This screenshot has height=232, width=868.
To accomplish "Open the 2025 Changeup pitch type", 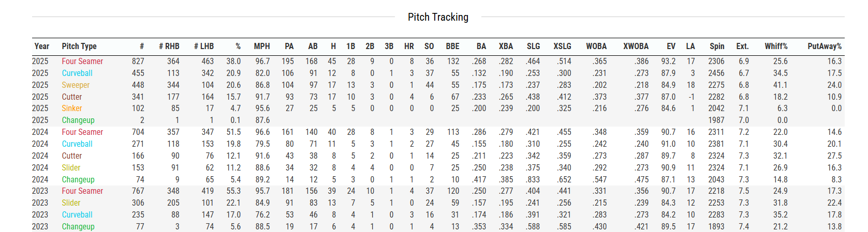I will 78,120.
